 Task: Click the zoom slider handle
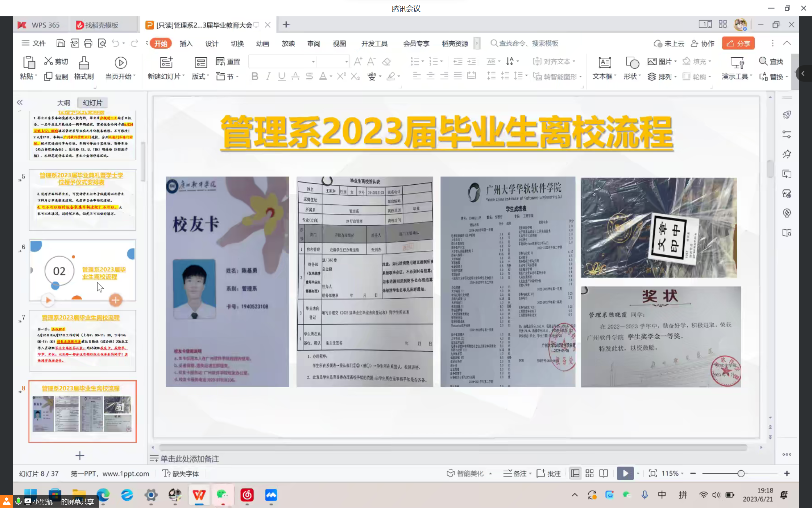coord(741,473)
